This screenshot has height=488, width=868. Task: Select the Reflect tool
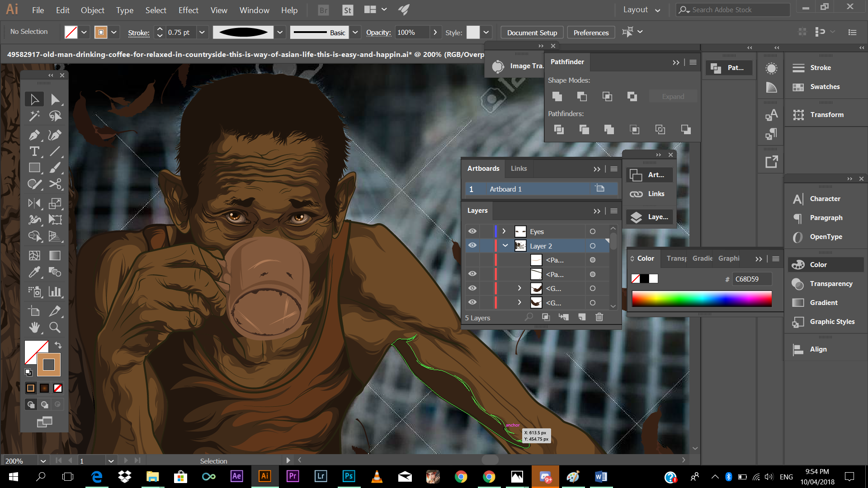34,203
